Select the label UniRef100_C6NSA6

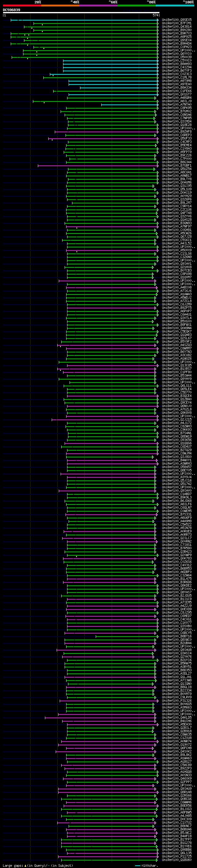(177, 115)
